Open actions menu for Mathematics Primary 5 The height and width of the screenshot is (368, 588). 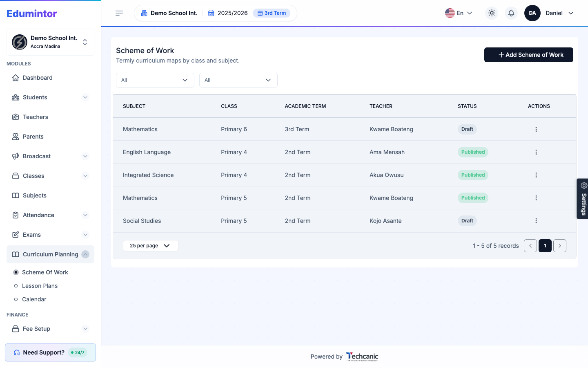point(536,198)
